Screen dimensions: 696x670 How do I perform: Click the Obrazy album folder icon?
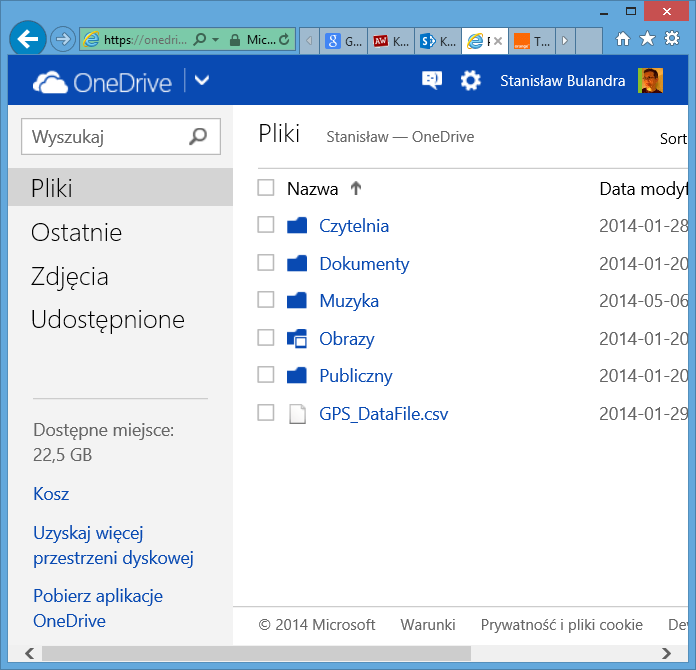pyautogui.click(x=297, y=339)
